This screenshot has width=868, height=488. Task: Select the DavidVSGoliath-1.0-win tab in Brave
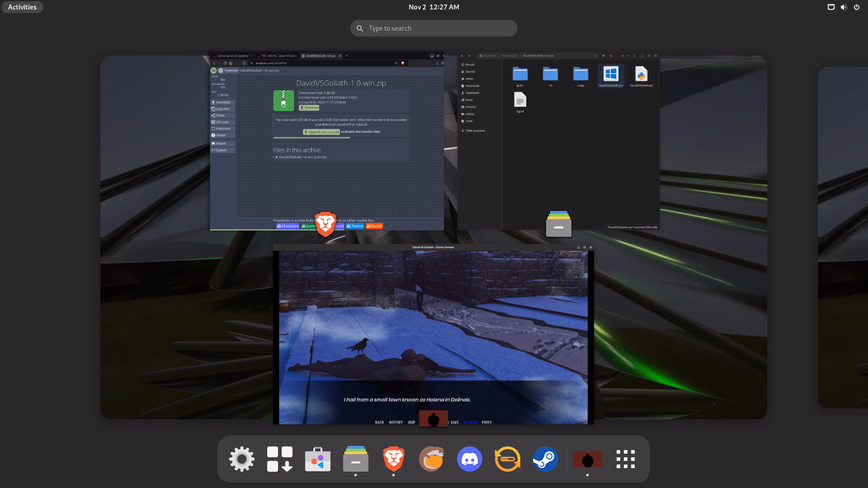(x=321, y=56)
